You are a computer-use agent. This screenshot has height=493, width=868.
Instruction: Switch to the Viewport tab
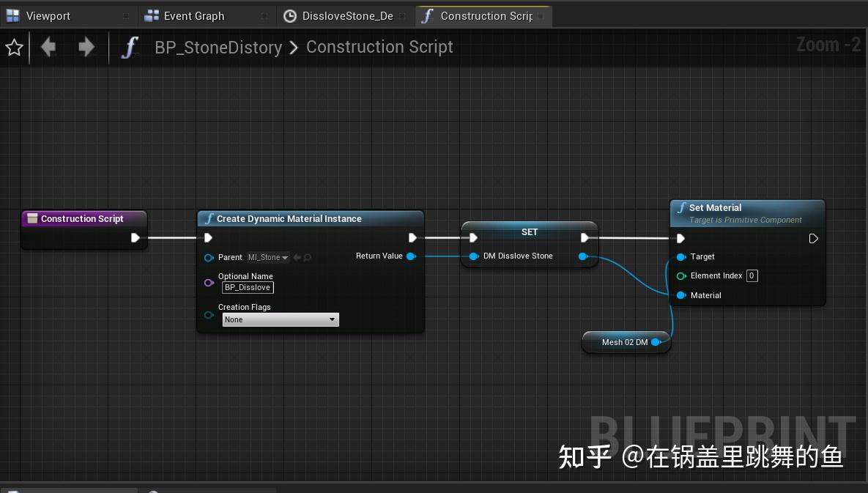50,15
